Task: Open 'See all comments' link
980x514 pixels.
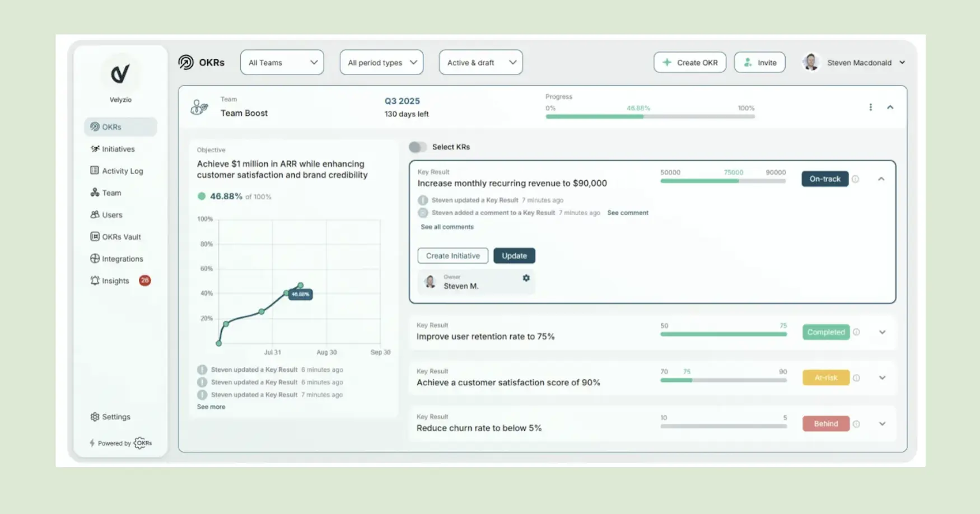Action: pos(447,227)
